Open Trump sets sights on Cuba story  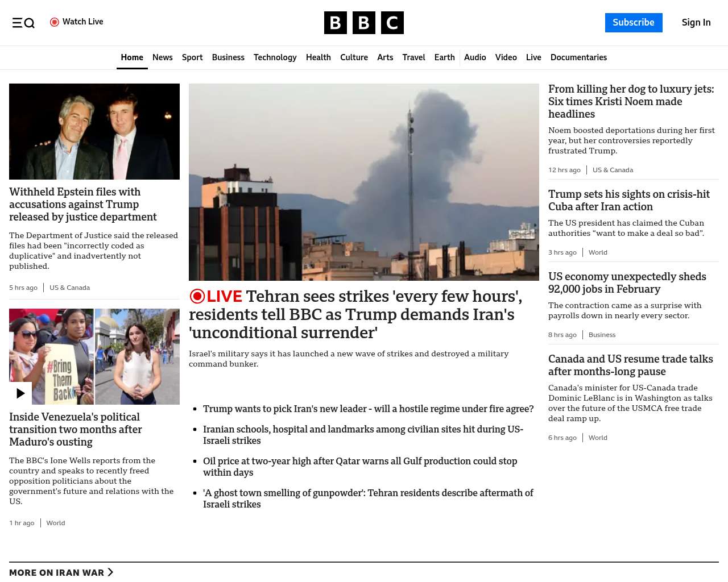click(628, 200)
